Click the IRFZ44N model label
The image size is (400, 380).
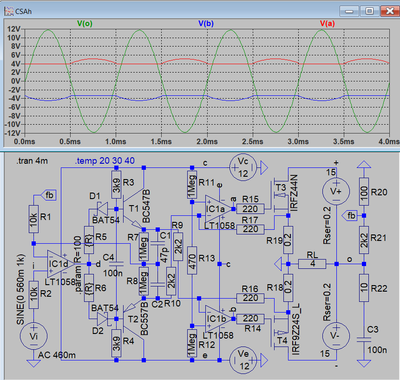point(294,193)
